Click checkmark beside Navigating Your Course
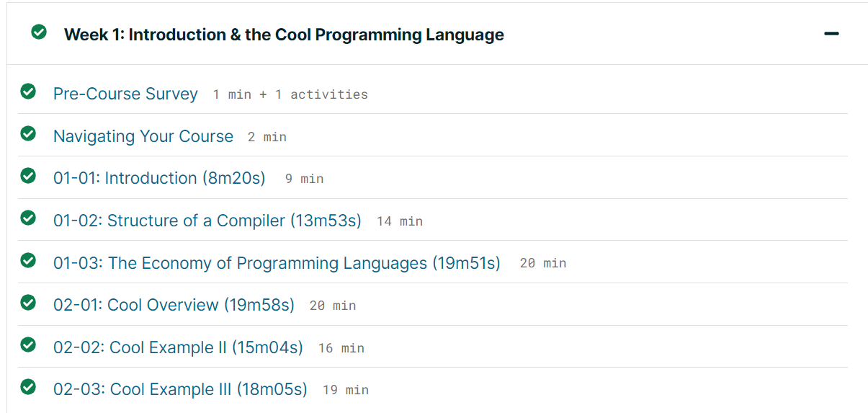This screenshot has height=413, width=868. 28,134
